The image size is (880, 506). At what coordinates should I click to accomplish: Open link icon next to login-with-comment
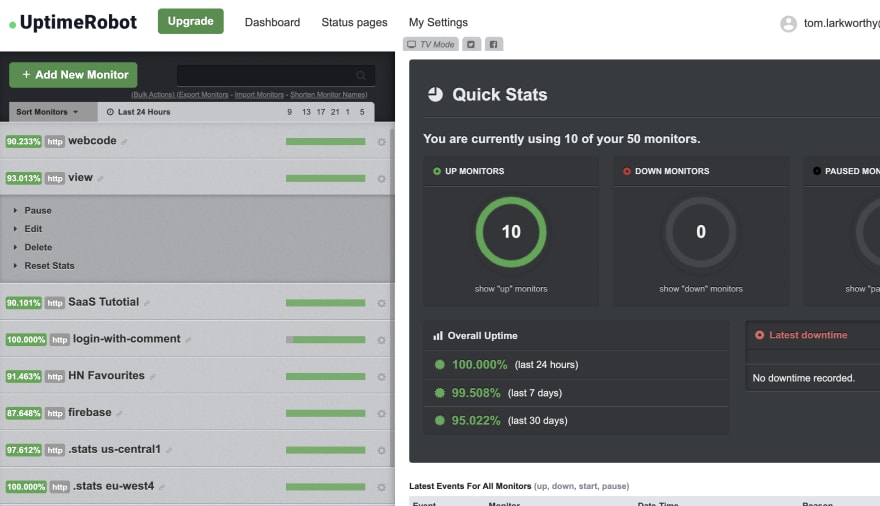tap(188, 340)
